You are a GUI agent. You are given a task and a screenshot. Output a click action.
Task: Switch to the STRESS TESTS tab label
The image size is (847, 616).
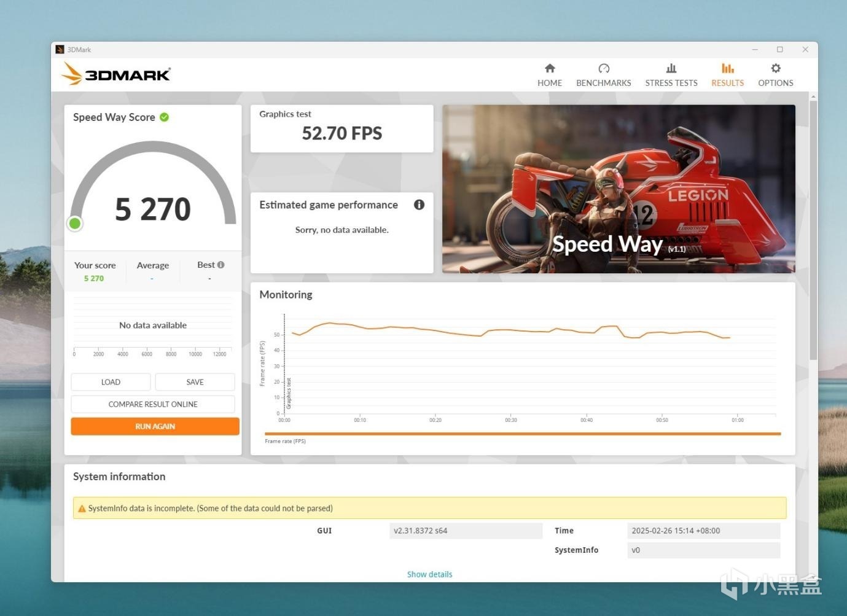[671, 83]
